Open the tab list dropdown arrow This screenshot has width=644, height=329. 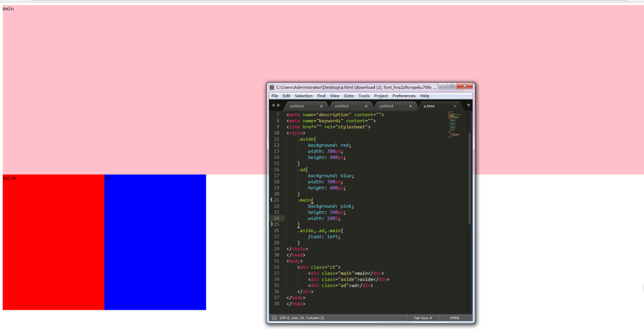468,106
